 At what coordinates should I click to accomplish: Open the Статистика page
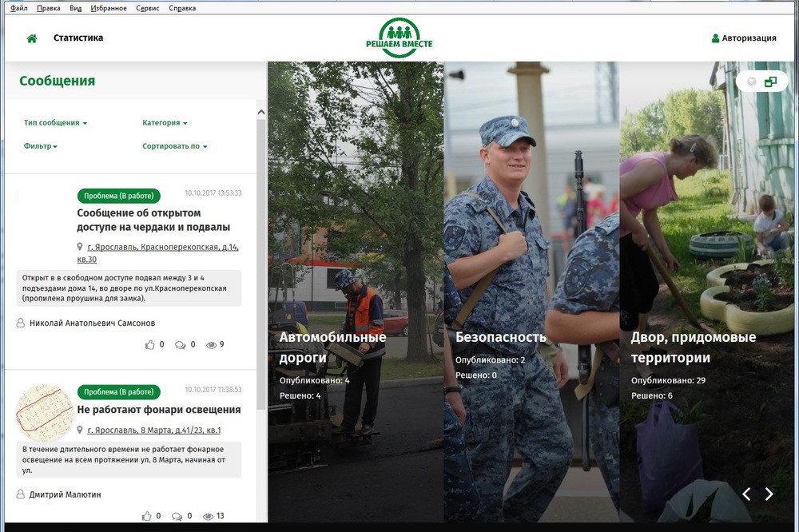[x=78, y=38]
